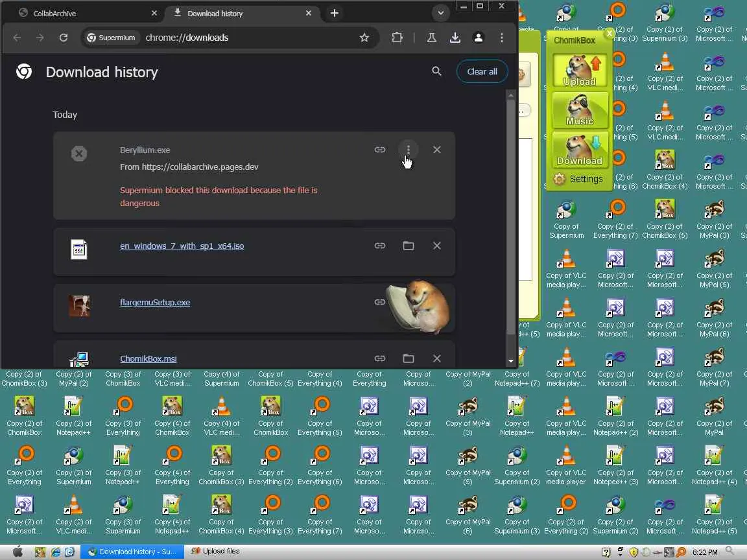The height and width of the screenshot is (560, 747).
Task: Open a new browser tab
Action: click(335, 14)
